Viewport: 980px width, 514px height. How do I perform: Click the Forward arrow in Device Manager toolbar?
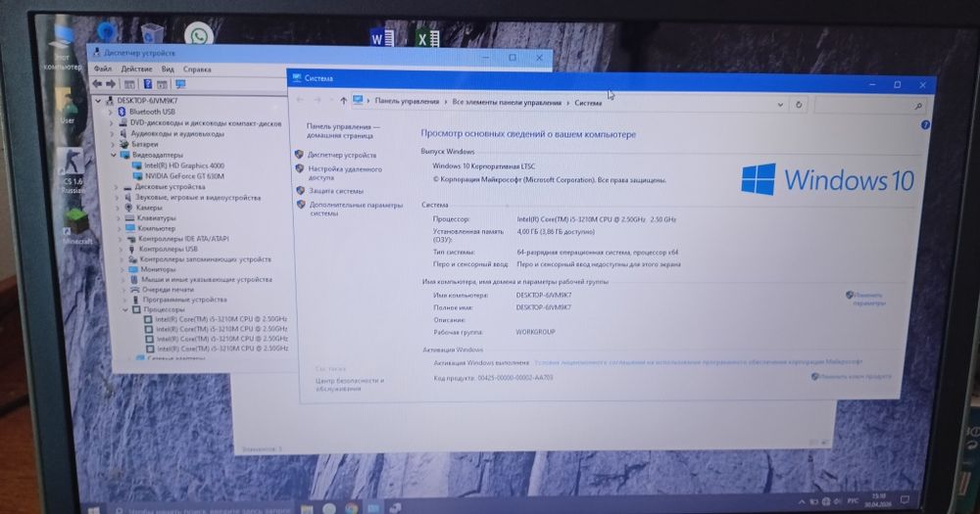[x=111, y=83]
